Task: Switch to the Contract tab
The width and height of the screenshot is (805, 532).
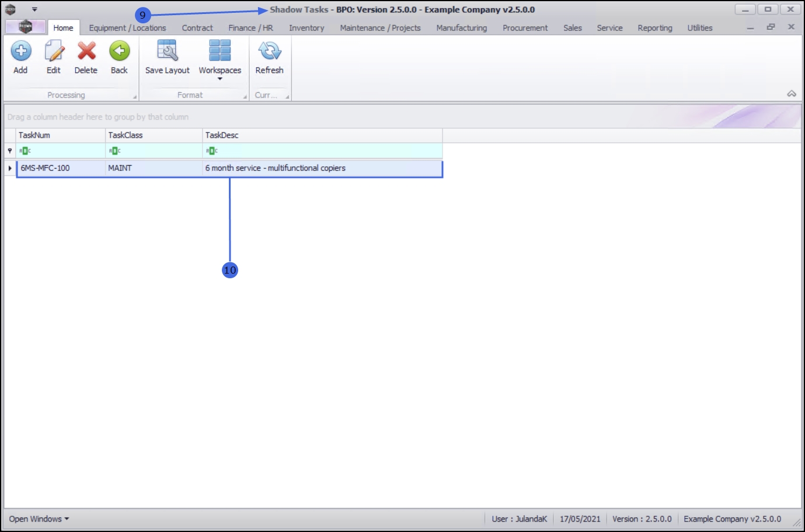Action: point(197,27)
